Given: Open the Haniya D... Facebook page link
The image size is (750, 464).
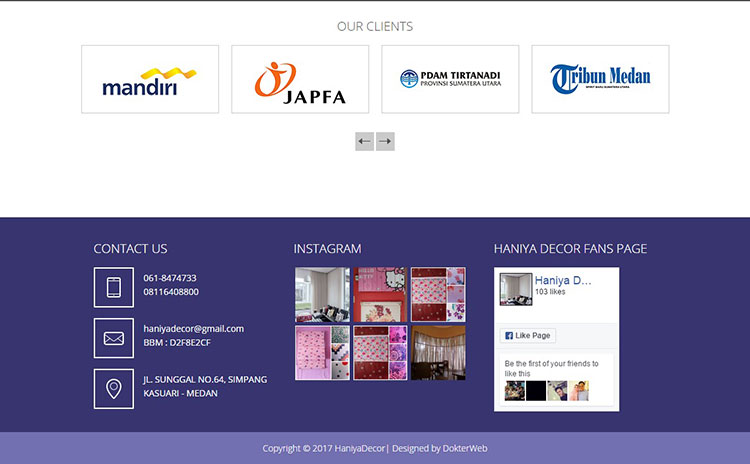Looking at the screenshot, I should 563,280.
